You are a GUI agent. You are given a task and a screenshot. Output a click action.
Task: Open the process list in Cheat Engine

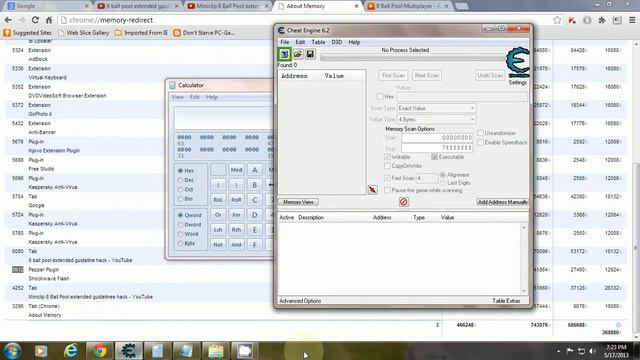[x=284, y=54]
